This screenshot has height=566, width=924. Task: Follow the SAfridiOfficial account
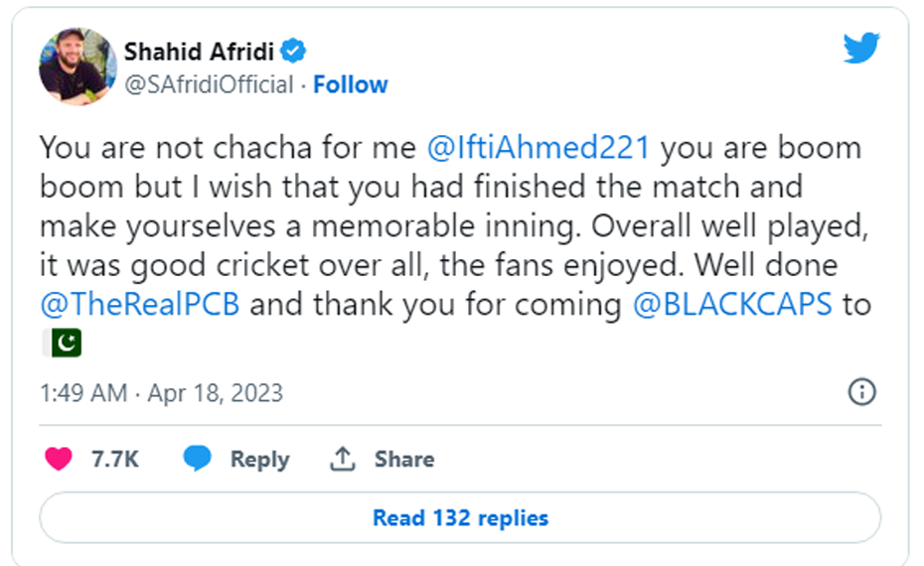350,85
